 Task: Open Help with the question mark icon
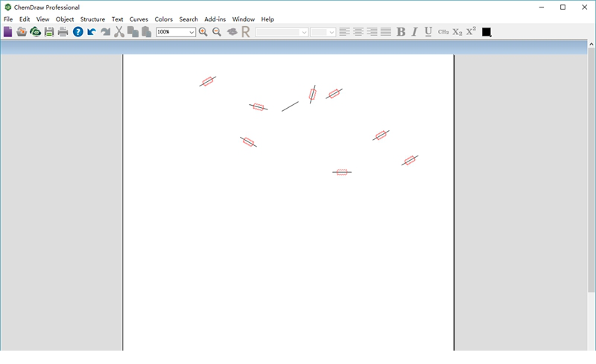(78, 32)
